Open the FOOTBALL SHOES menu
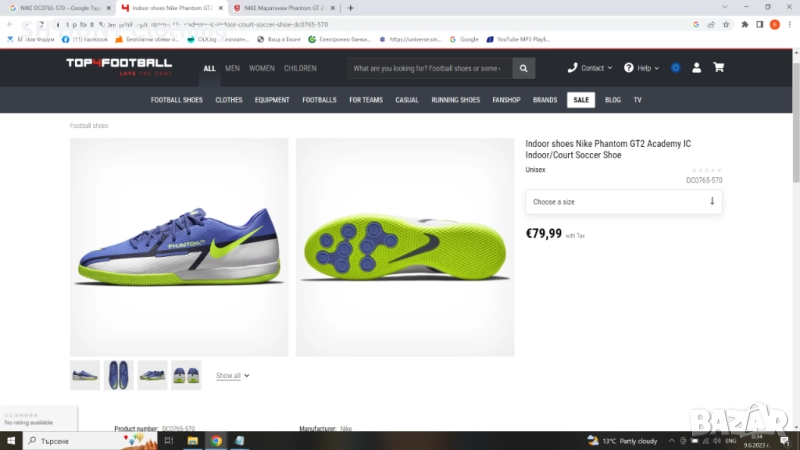 pos(177,100)
